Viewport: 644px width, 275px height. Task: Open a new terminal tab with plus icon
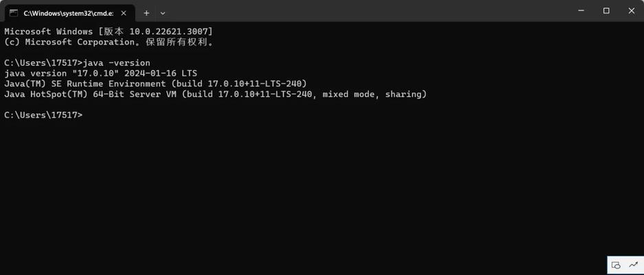146,13
